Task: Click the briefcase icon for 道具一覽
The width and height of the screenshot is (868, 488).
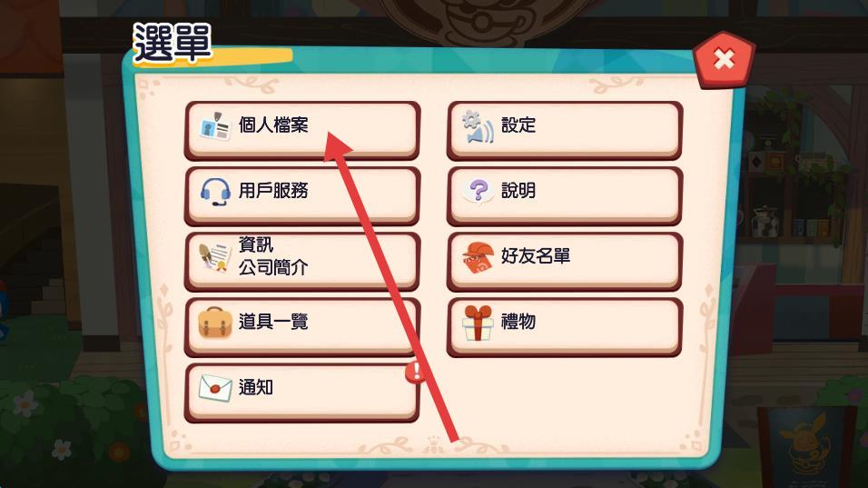Action: [x=215, y=323]
